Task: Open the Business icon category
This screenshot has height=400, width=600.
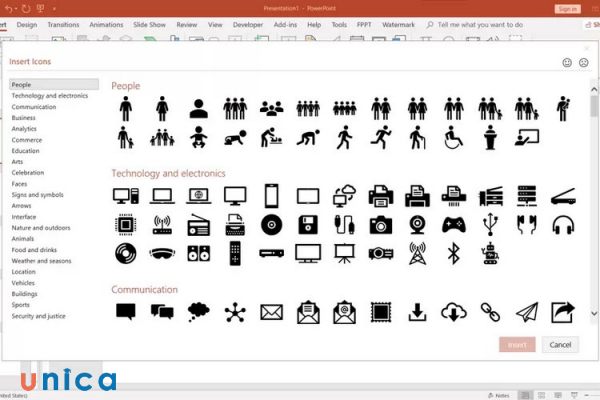Action: point(23,117)
